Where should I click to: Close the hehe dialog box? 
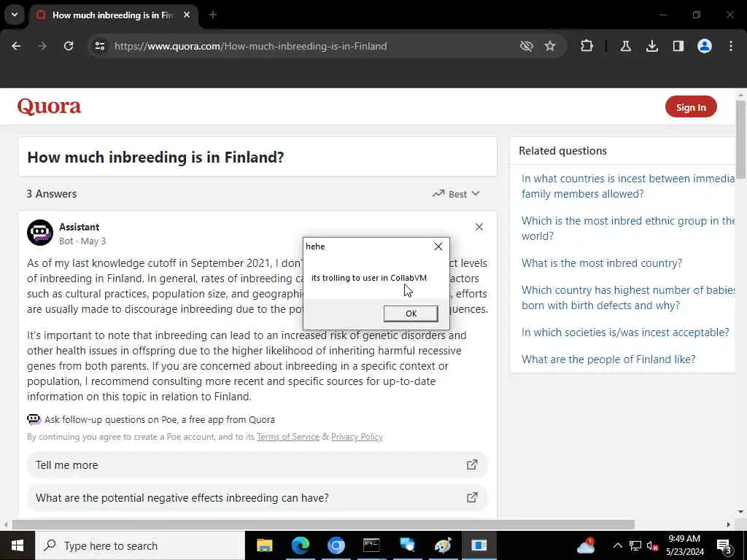438,246
